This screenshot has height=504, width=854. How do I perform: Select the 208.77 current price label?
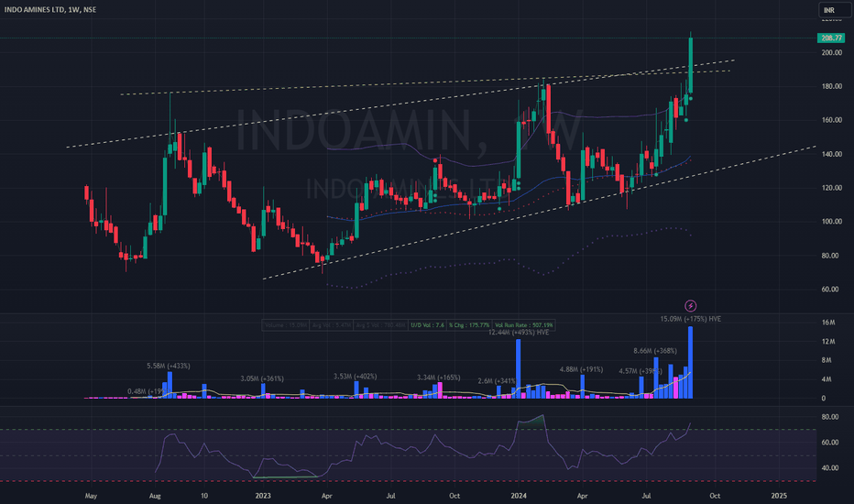point(831,38)
